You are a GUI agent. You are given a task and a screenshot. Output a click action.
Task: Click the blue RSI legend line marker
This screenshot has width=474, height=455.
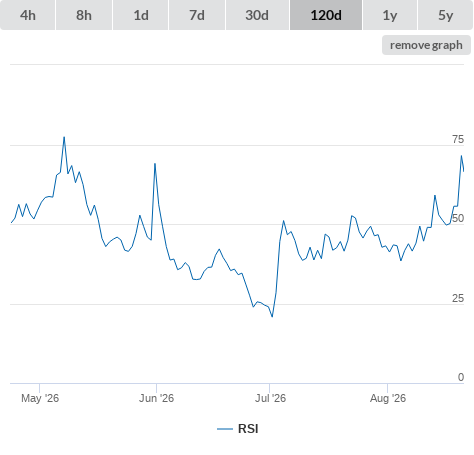click(x=225, y=429)
